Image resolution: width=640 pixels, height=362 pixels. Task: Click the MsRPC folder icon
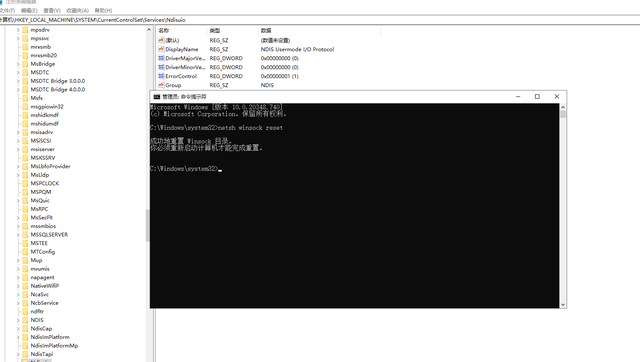(25, 209)
